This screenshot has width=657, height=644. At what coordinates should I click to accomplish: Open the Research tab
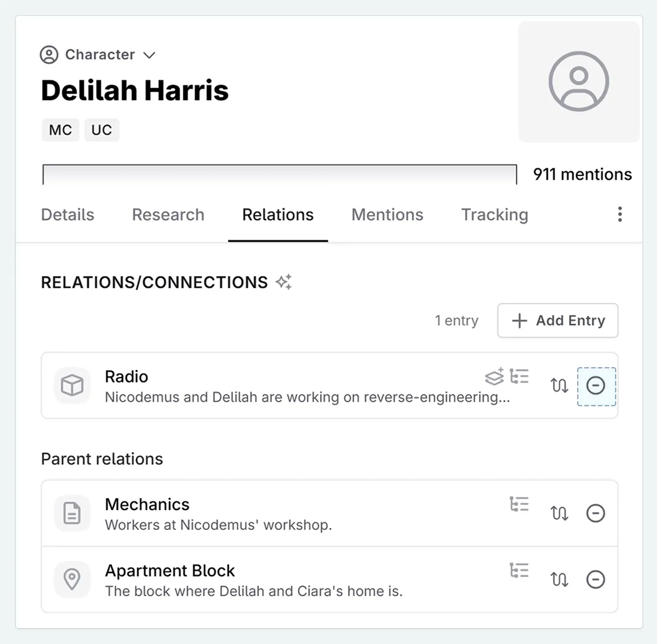click(x=168, y=215)
